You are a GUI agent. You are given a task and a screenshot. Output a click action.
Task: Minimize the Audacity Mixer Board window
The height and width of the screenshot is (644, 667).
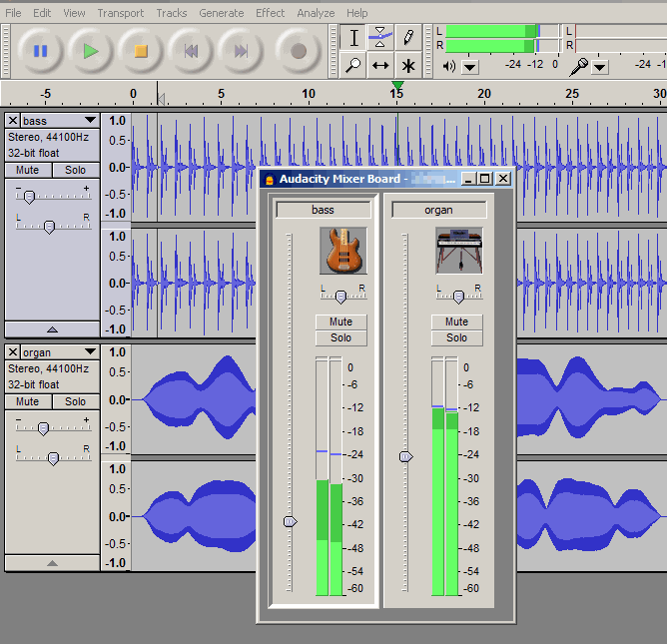468,179
